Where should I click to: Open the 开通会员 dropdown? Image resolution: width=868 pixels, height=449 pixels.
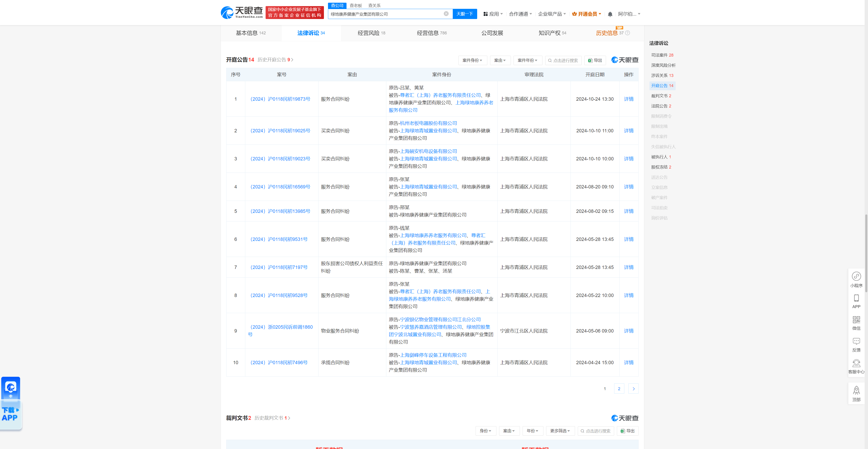[586, 14]
